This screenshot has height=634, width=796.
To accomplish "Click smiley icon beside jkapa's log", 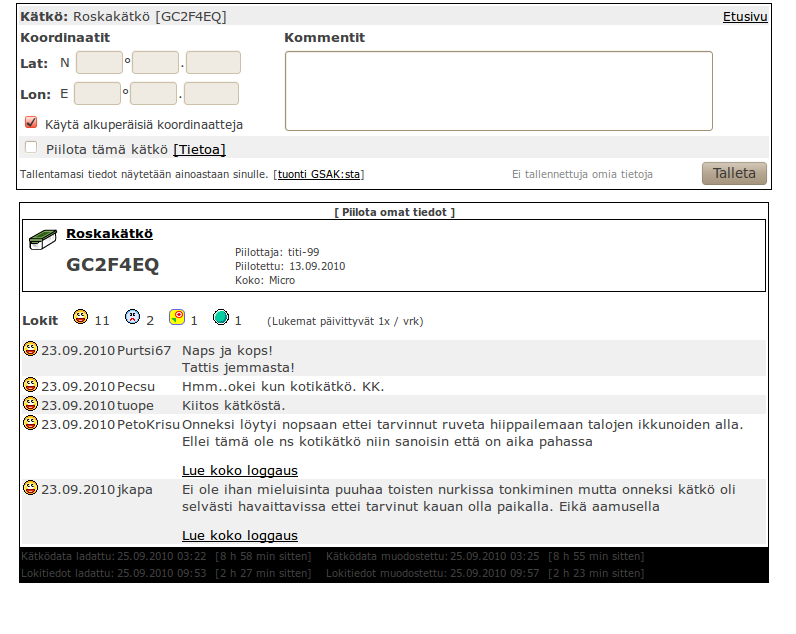I will [31, 488].
